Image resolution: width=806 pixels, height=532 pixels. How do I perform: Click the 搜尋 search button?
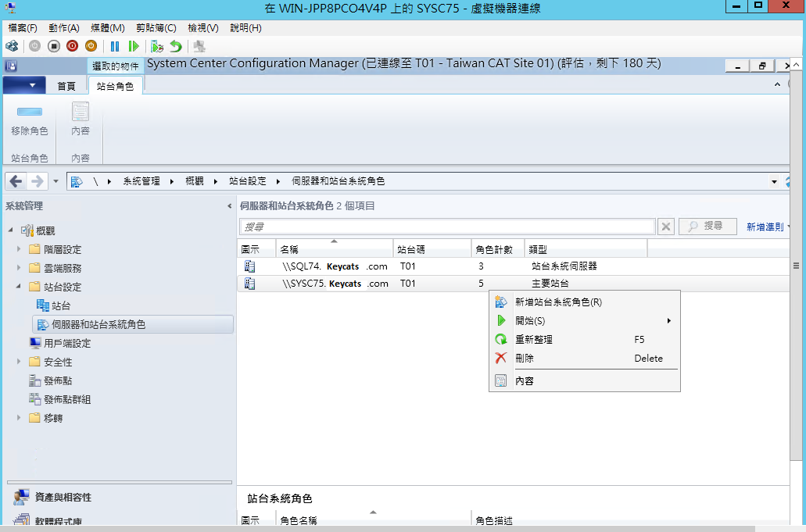(707, 226)
